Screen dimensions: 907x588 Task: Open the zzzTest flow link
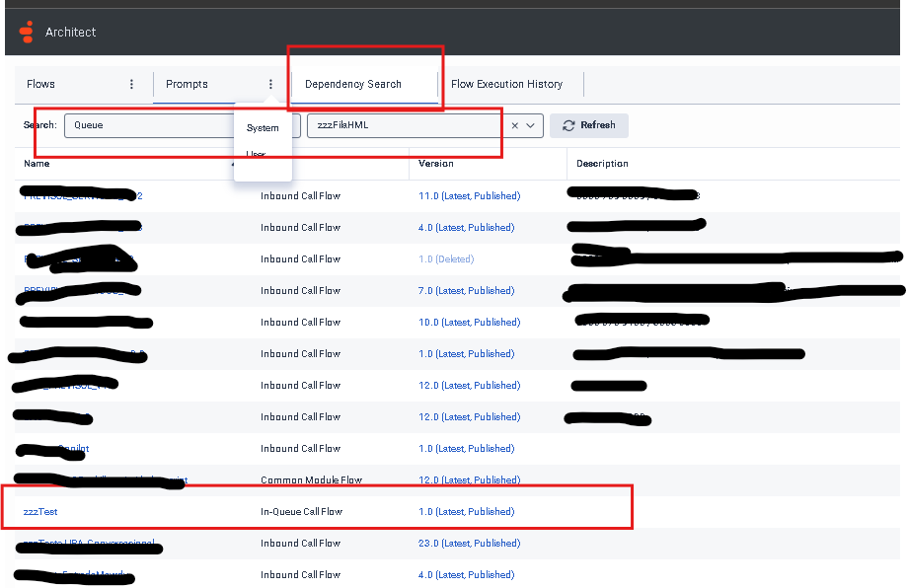[40, 512]
